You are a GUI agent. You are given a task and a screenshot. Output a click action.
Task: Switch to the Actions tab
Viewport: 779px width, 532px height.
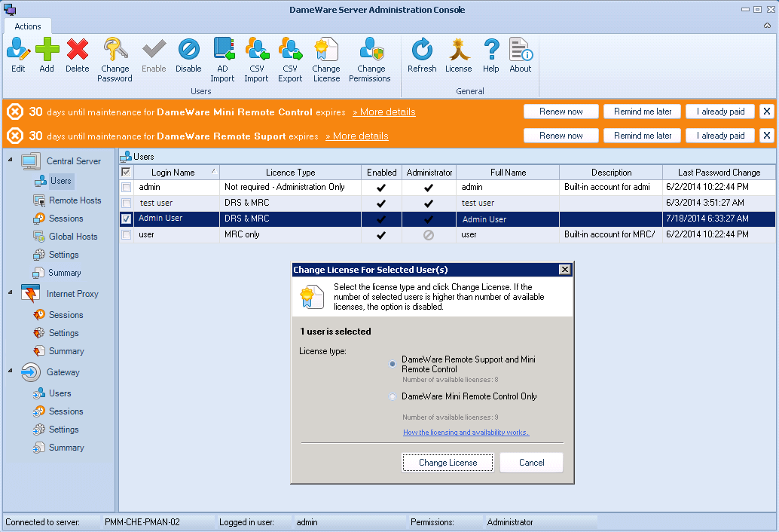[x=28, y=26]
